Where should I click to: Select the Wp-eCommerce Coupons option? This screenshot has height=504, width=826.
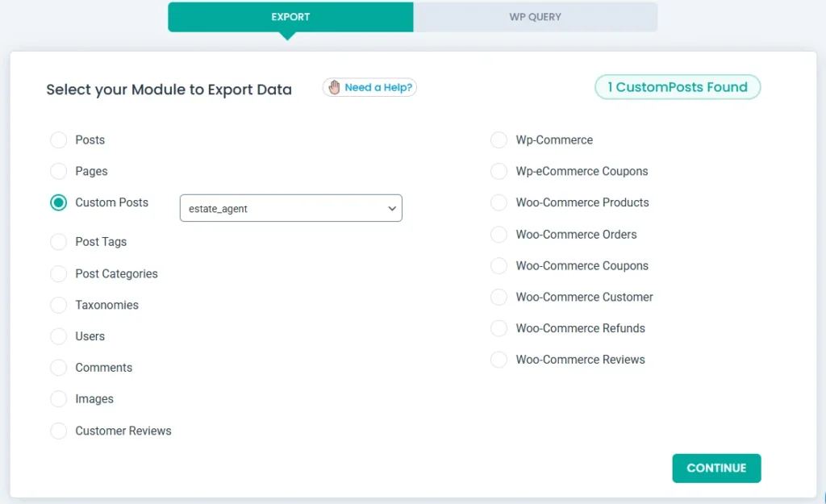(x=499, y=172)
